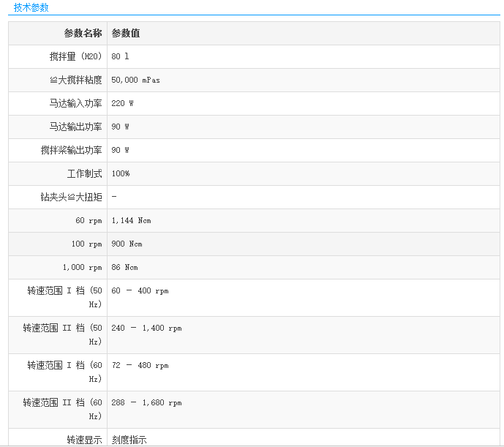Click the 900 Ncm torque value
Screen dimensions: 504x447
(x=127, y=244)
